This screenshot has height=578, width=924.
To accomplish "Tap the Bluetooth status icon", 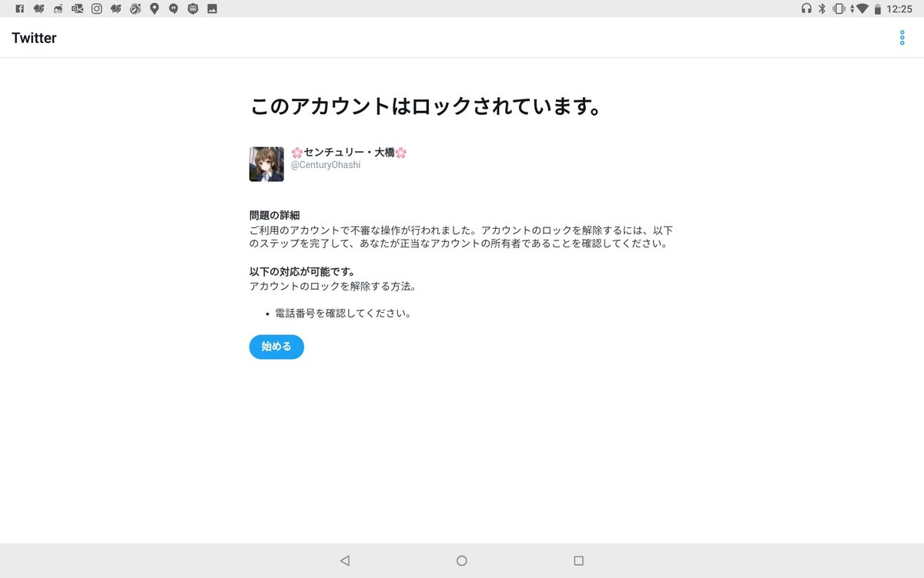I will [x=822, y=9].
